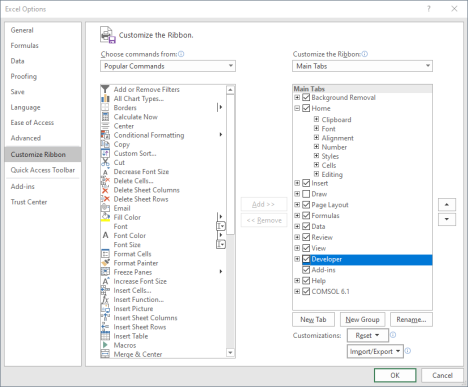
Task: Expand the Clipboard group node
Action: click(x=316, y=119)
